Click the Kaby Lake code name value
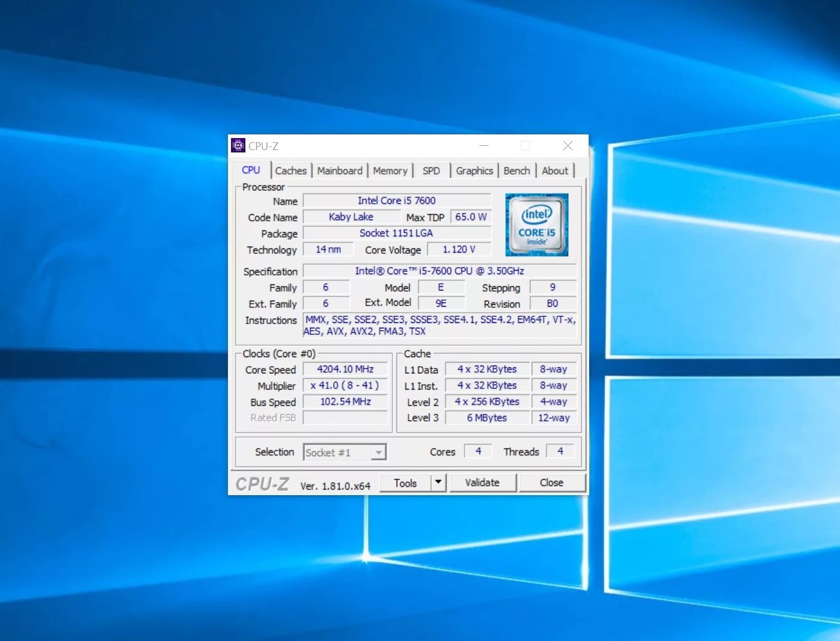This screenshot has height=641, width=840. pyautogui.click(x=351, y=217)
